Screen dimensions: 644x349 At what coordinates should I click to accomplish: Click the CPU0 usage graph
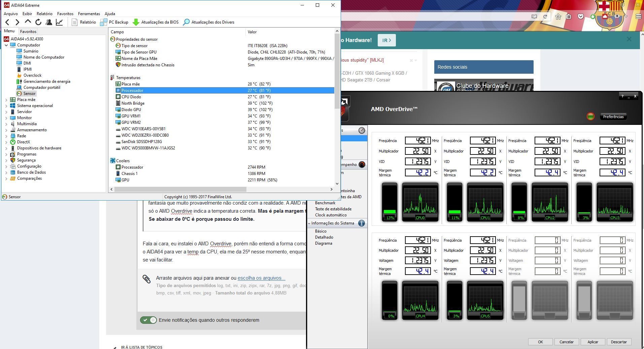click(x=420, y=201)
